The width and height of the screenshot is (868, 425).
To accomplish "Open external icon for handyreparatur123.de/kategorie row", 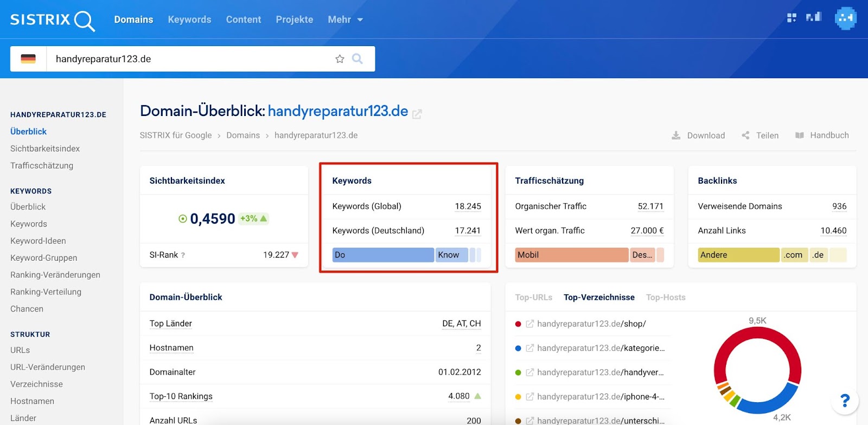I will click(x=530, y=349).
